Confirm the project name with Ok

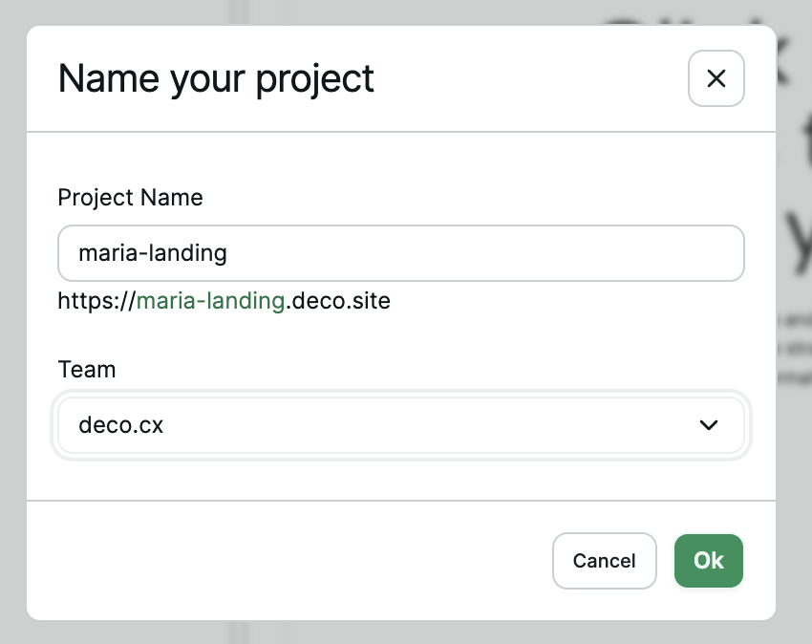coord(708,561)
